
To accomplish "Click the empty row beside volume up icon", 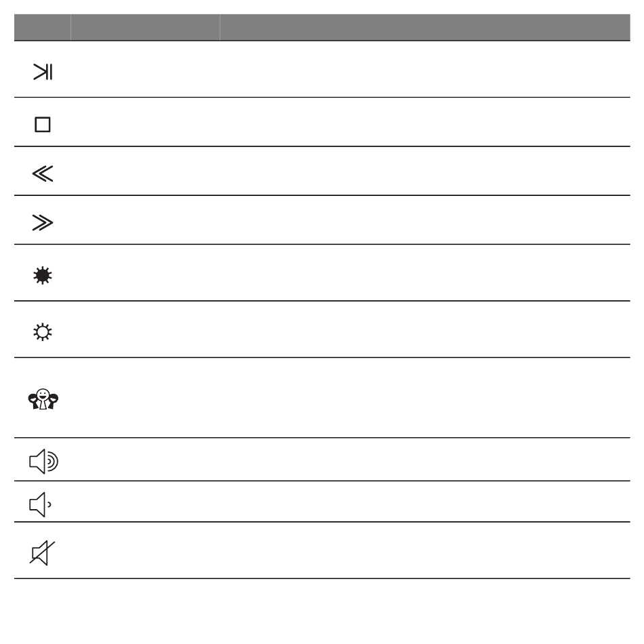I will (350, 459).
